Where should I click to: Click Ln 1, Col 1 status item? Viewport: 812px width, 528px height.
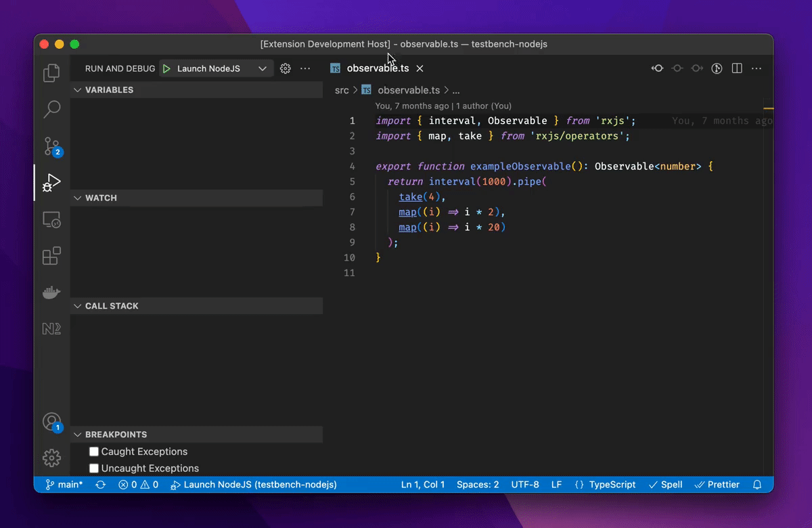(x=423, y=485)
